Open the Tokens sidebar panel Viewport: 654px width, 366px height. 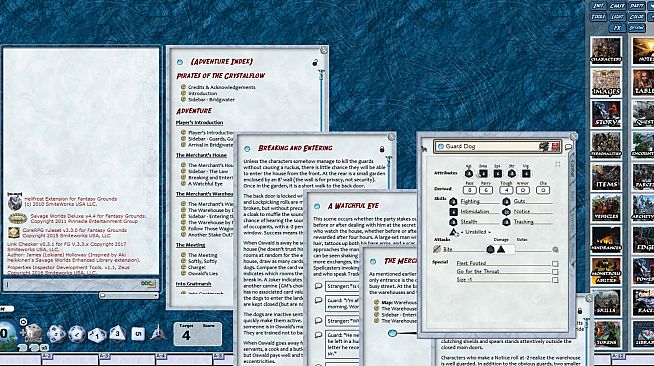606,333
